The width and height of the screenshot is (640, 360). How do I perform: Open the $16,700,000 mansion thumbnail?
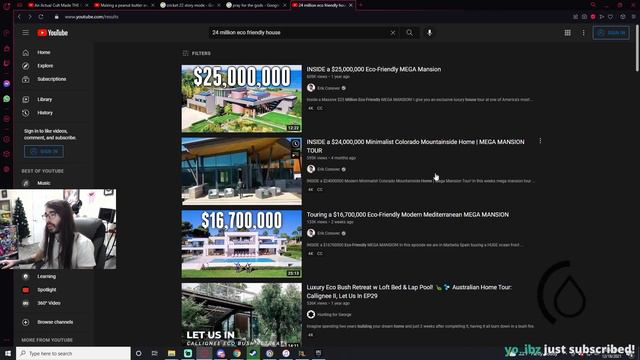(x=242, y=244)
